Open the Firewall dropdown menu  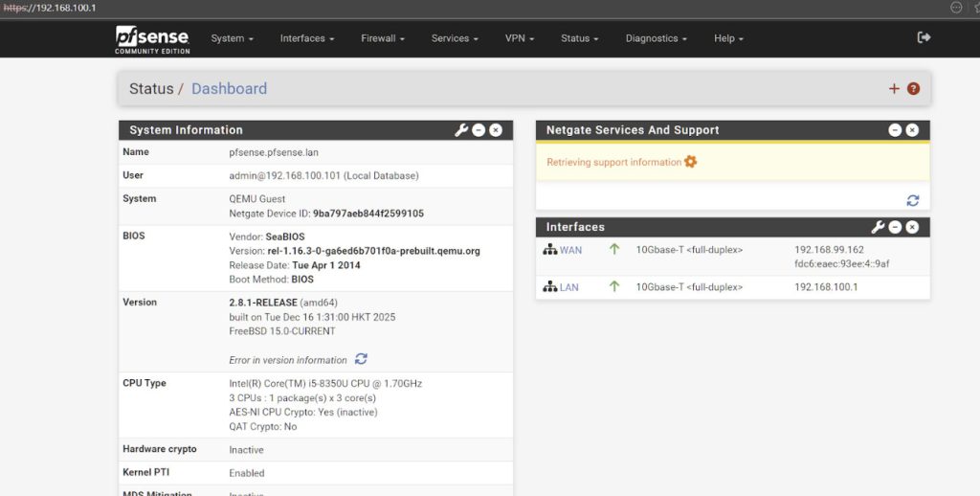[383, 38]
